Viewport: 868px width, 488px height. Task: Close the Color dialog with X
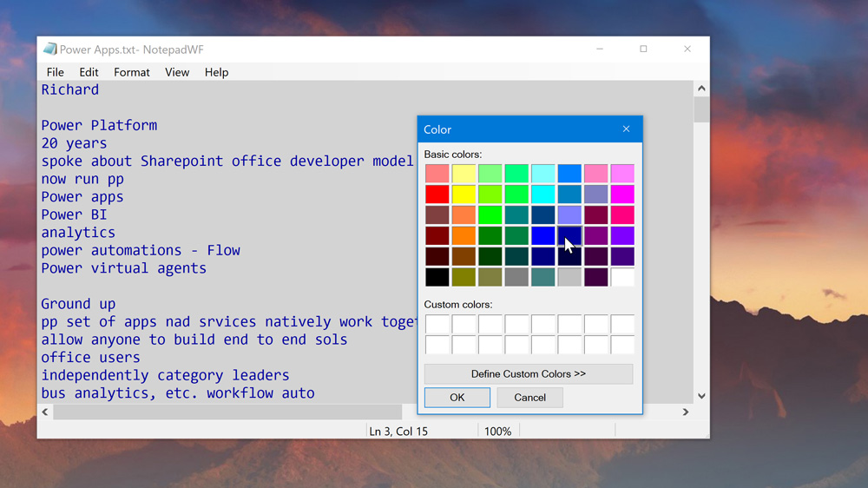point(626,129)
